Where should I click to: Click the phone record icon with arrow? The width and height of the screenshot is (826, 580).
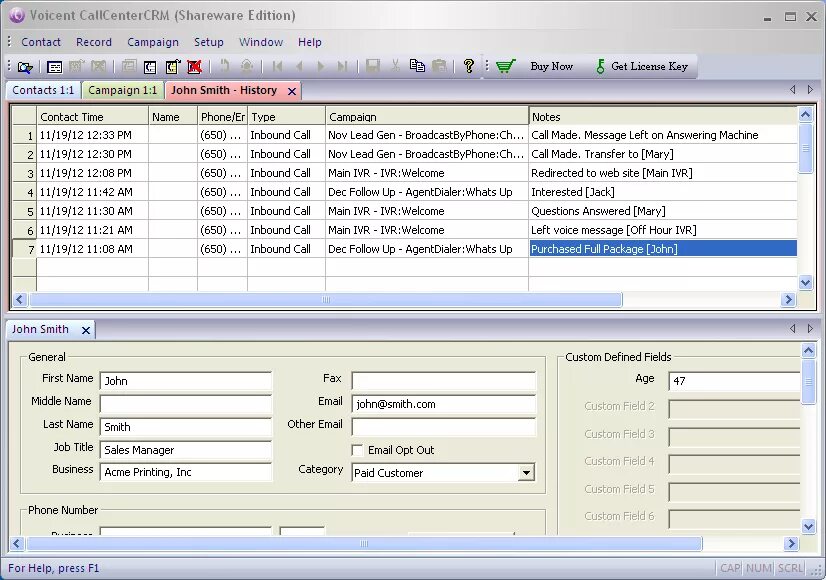point(173,66)
